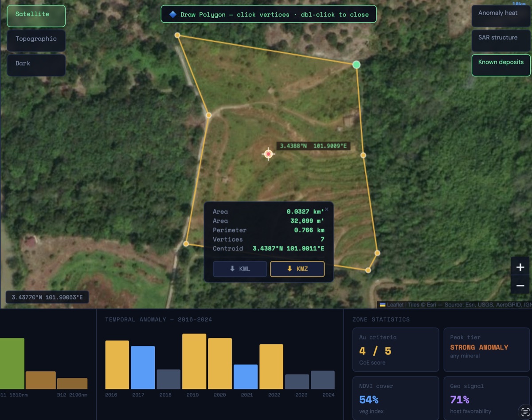Click the NDVI cover 54% card
This screenshot has width=532, height=420.
[396, 398]
